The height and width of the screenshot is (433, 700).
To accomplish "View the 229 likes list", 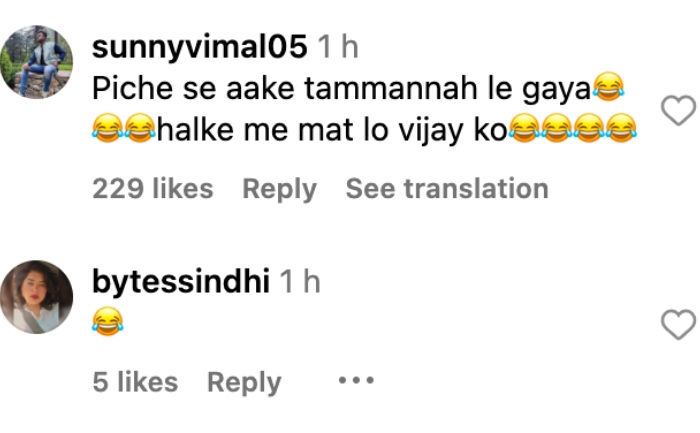I will click(x=153, y=188).
